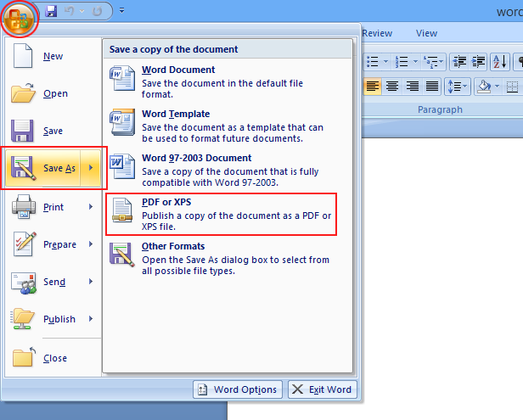
Task: Choose New from the Office menu
Action: pos(53,56)
